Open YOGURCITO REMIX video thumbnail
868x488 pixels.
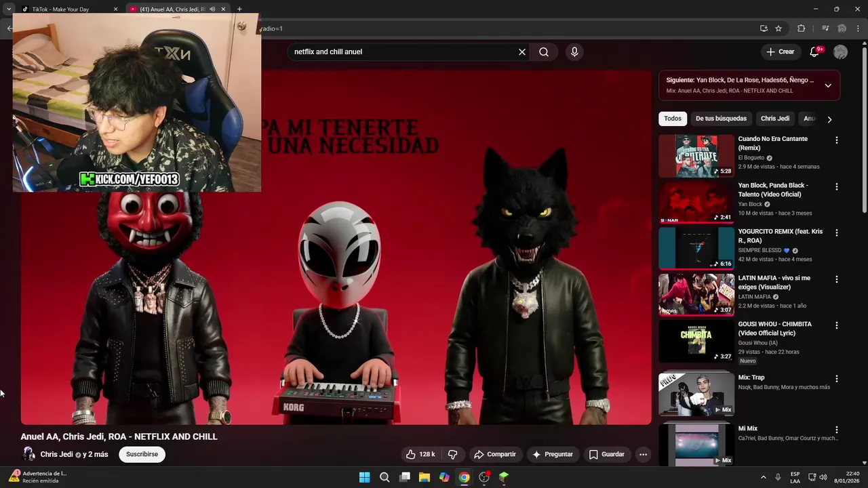(x=696, y=248)
